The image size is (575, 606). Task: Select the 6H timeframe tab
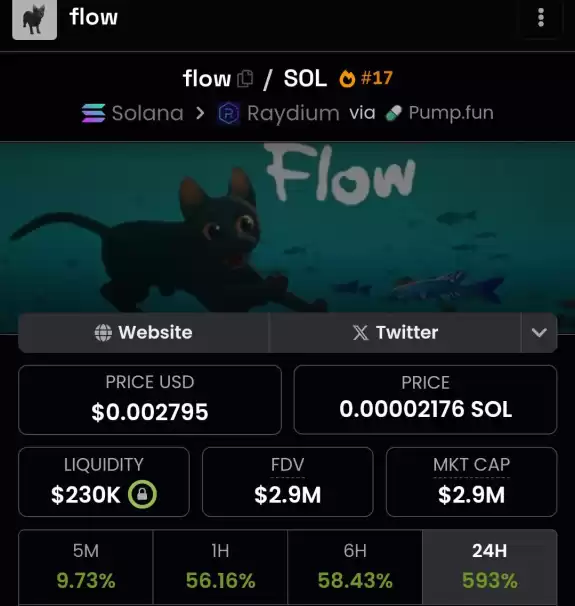pyautogui.click(x=355, y=567)
